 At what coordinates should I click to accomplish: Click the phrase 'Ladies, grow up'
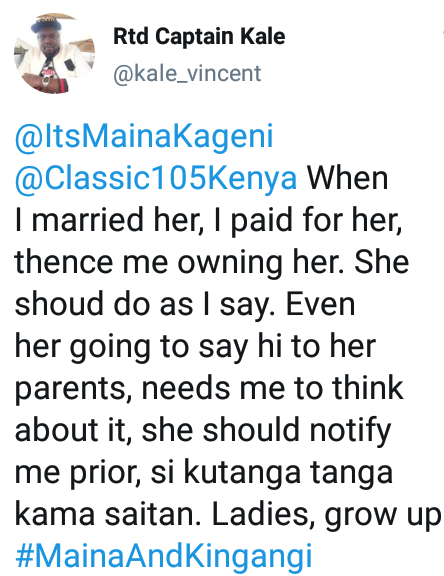[326, 515]
